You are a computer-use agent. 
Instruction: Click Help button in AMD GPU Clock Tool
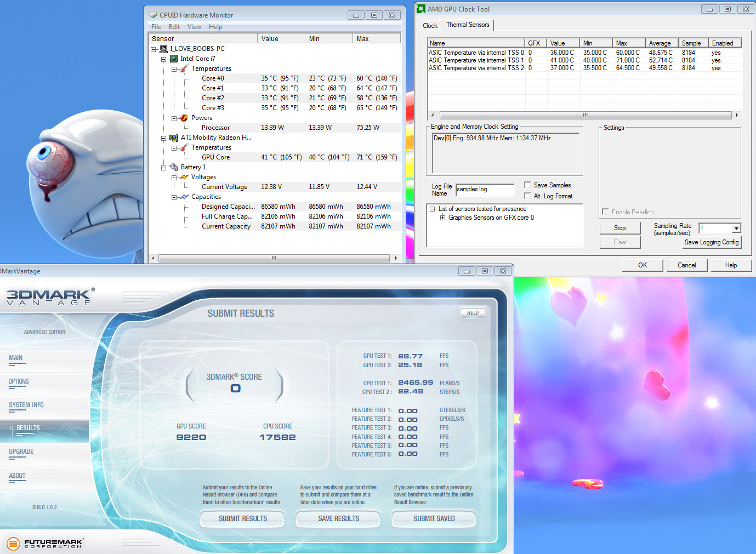[731, 265]
